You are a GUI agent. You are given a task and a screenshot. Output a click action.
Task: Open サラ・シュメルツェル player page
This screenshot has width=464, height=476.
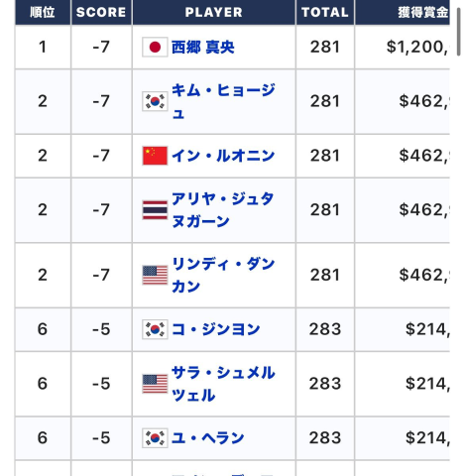point(223,384)
